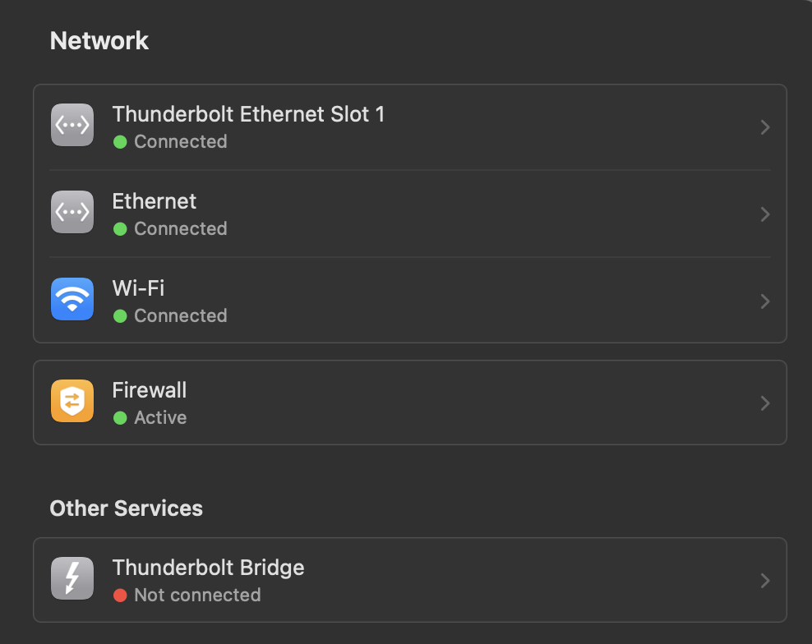Viewport: 812px width, 644px height.
Task: Click the green status dot under Wi-Fi
Action: [120, 315]
